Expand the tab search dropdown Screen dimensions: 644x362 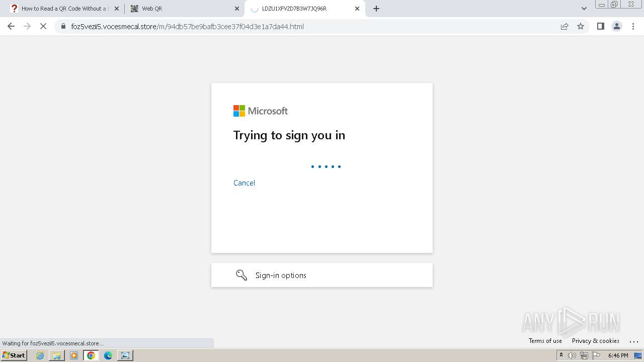pyautogui.click(x=584, y=9)
